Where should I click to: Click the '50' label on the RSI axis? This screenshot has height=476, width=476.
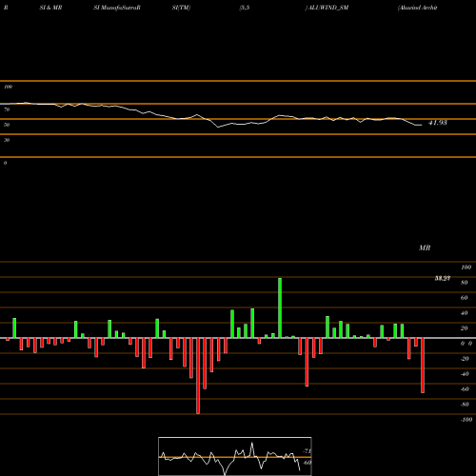pyautogui.click(x=7, y=125)
